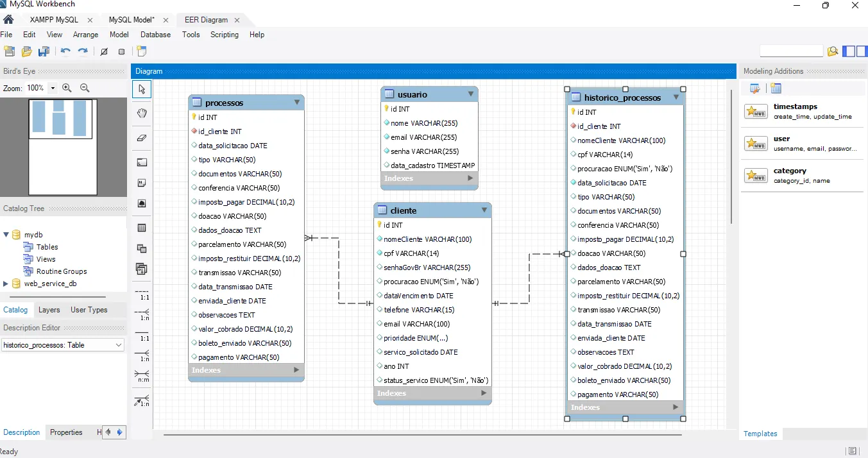Select Routine Groups under mydb

click(62, 271)
